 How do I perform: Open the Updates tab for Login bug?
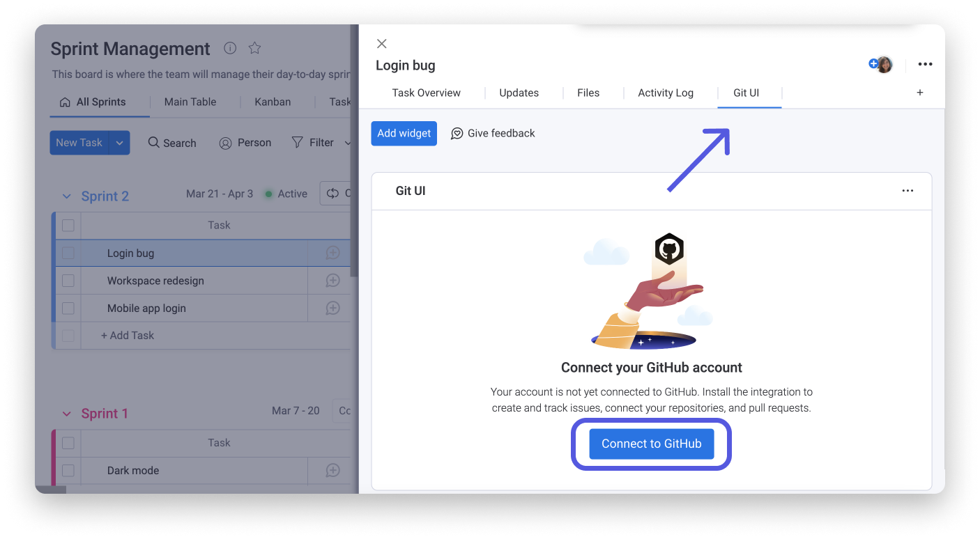click(x=519, y=92)
